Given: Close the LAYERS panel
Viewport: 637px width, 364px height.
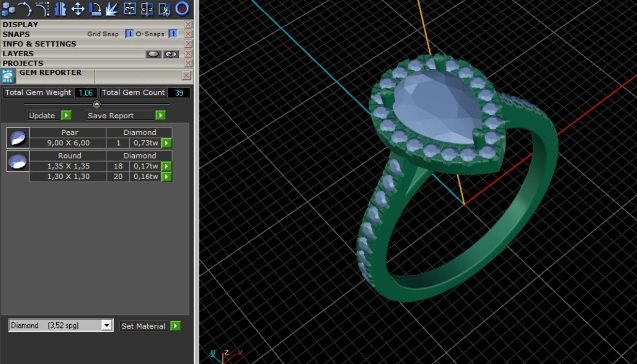Looking at the screenshot, I should tap(188, 54).
